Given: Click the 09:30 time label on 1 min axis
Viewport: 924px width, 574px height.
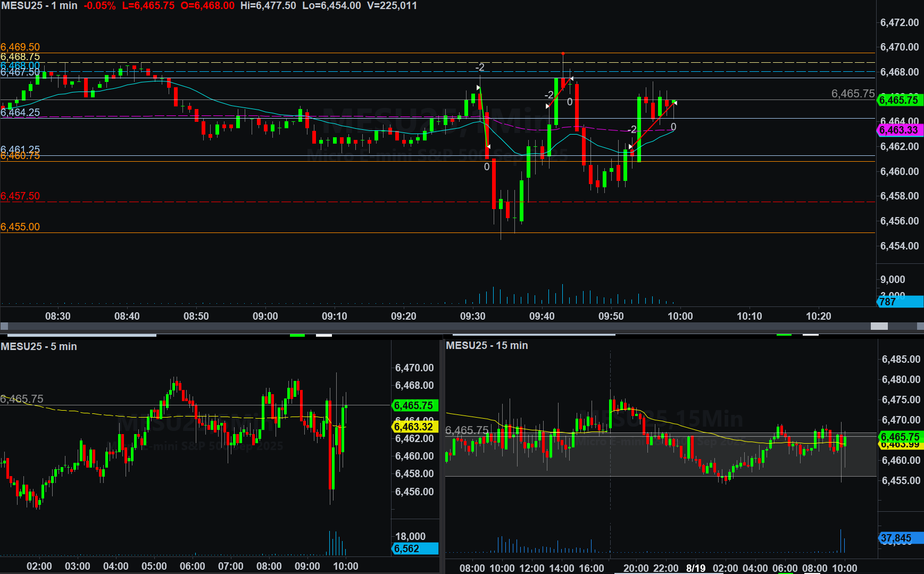Looking at the screenshot, I should pos(472,316).
